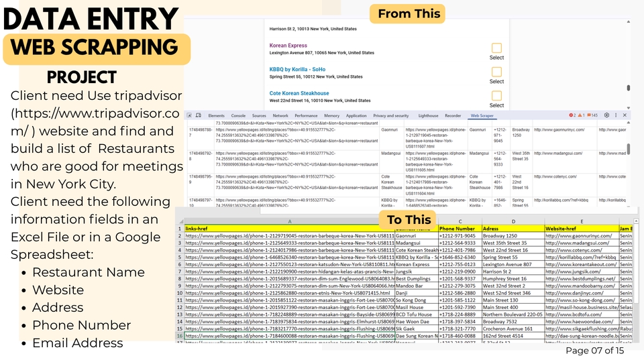Click the scraper data table scrollbar thumb
Screen dimensions: 644x362
click(x=629, y=149)
